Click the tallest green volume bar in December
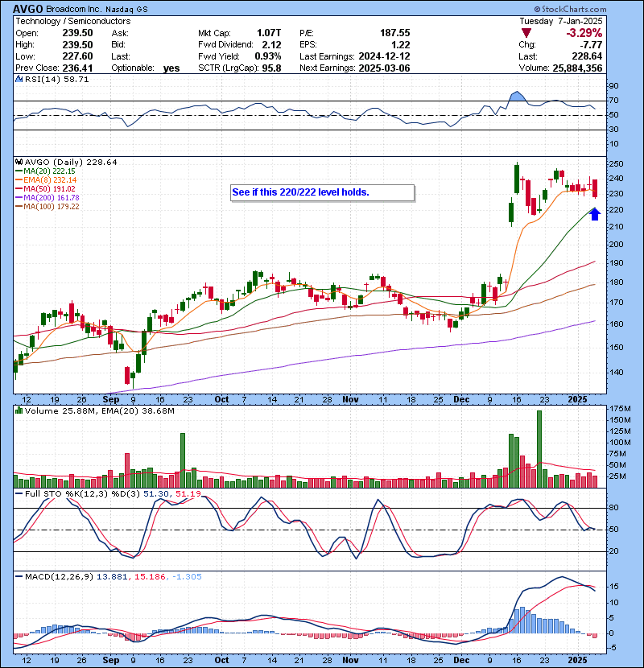This screenshot has width=644, height=668. [x=539, y=449]
